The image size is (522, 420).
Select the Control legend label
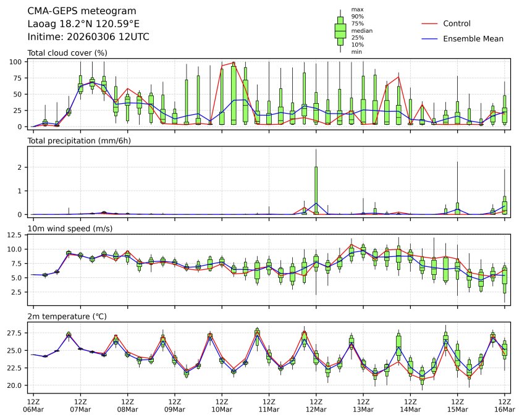coord(457,23)
